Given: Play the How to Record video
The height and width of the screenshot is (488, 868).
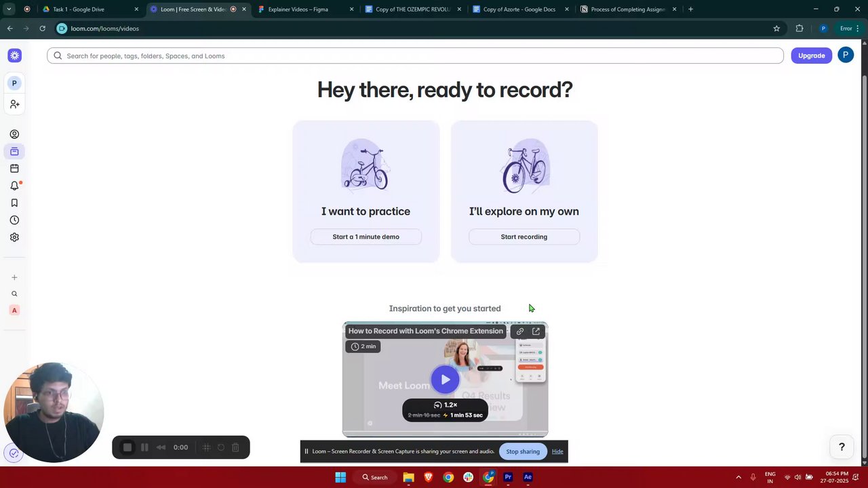Looking at the screenshot, I should (x=445, y=380).
